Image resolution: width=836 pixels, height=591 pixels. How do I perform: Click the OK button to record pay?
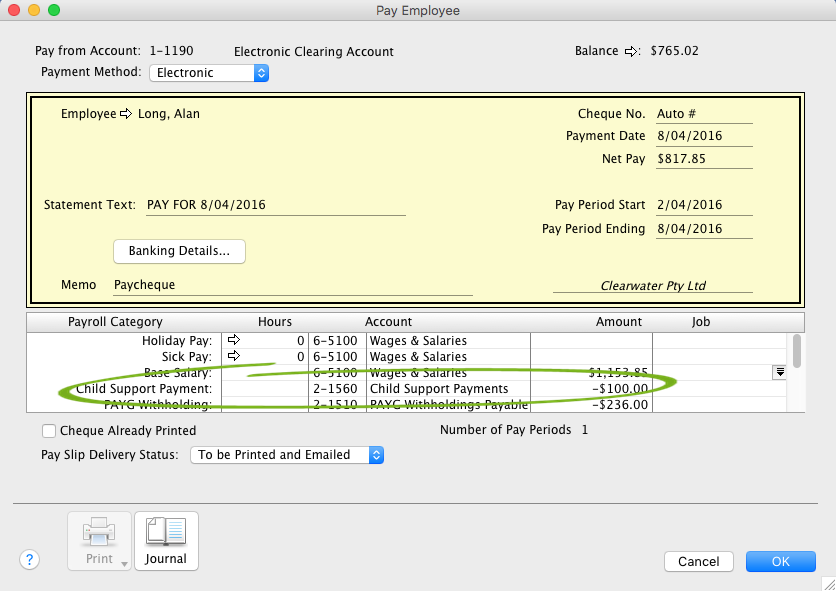[x=780, y=562]
